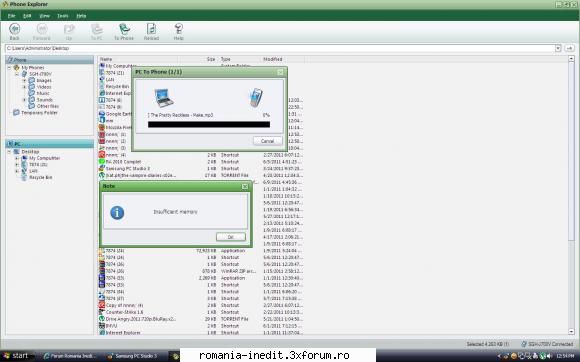Select My Phones root icon
580x362 pixels.
pyautogui.click(x=16, y=68)
